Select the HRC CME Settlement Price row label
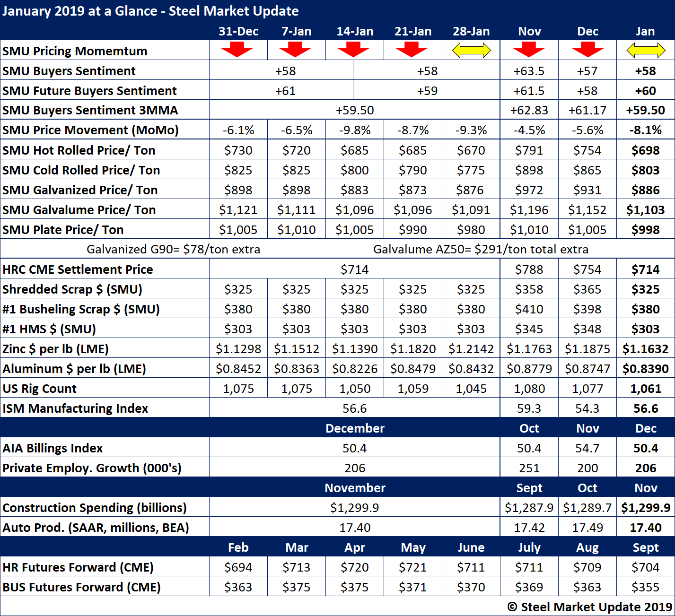The height and width of the screenshot is (616, 675). [78, 269]
